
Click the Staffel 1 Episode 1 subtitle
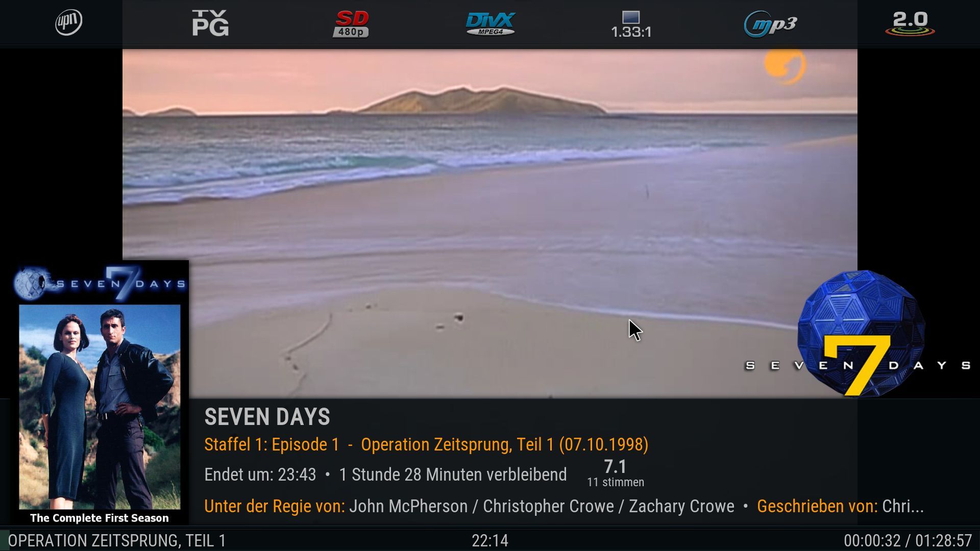click(426, 444)
